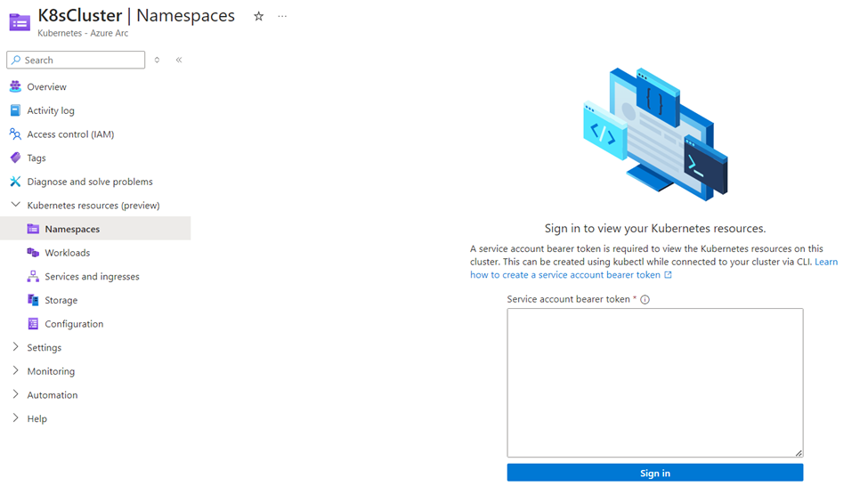The width and height of the screenshot is (868, 486).
Task: Click the Tags icon
Action: click(x=15, y=158)
